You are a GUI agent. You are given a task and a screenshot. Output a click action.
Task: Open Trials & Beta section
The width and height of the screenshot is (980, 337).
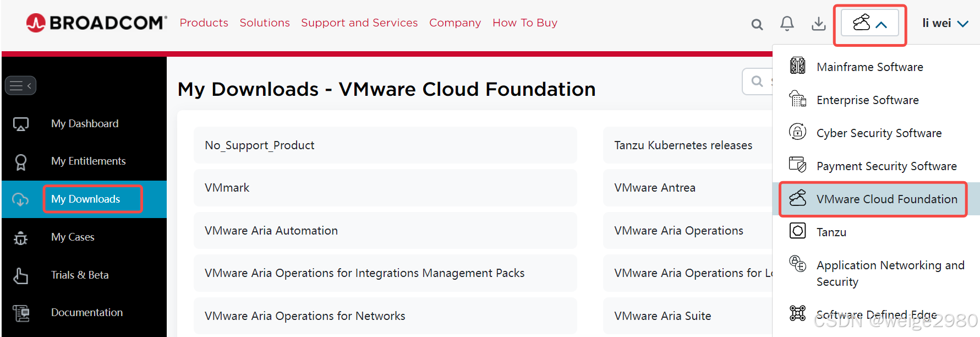coord(80,275)
